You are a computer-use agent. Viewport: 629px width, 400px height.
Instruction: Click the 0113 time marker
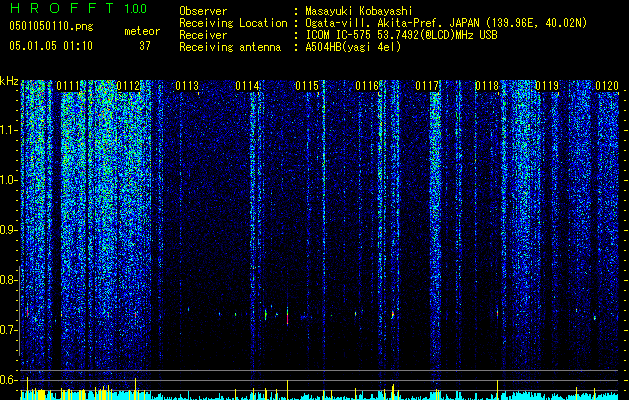coord(187,86)
